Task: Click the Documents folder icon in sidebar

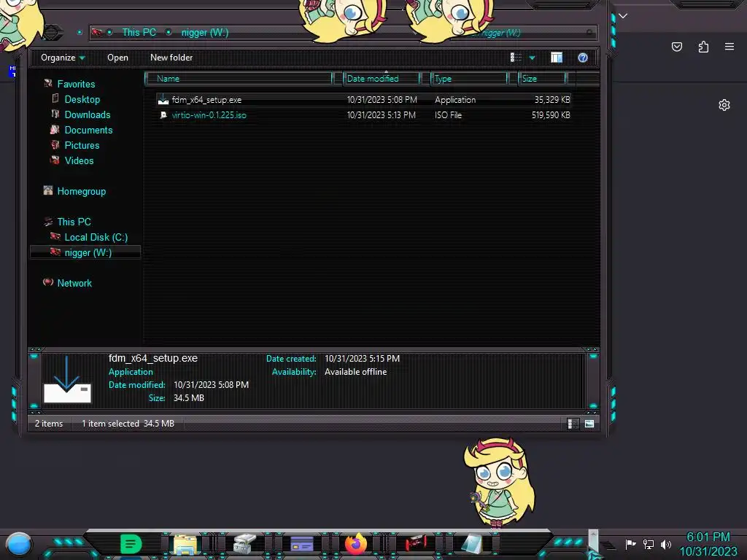Action: click(55, 129)
